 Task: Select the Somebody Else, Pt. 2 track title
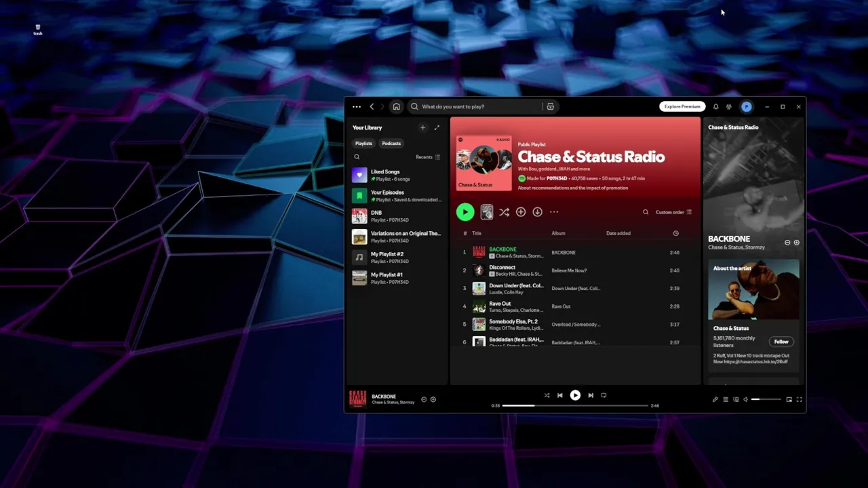coord(513,321)
